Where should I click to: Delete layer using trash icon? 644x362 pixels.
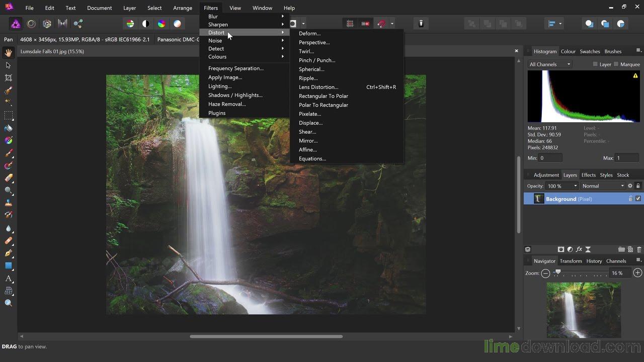638,249
